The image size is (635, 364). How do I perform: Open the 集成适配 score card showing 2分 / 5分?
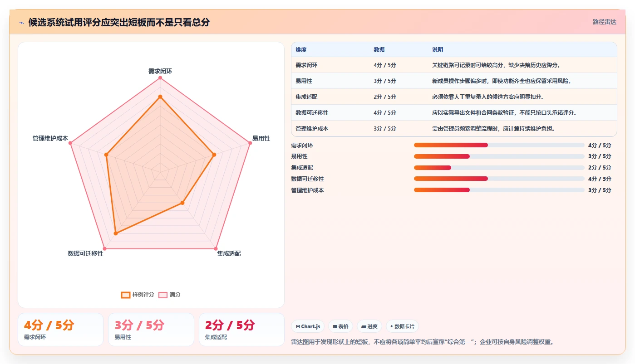coord(241,330)
